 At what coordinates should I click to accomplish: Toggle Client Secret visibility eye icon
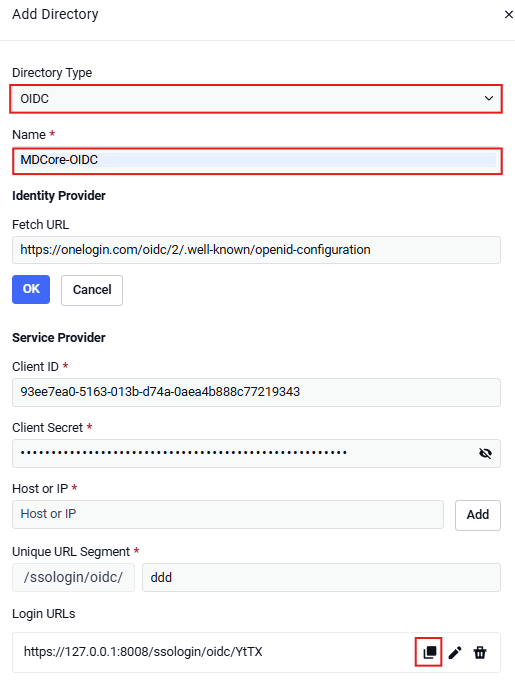(x=485, y=453)
